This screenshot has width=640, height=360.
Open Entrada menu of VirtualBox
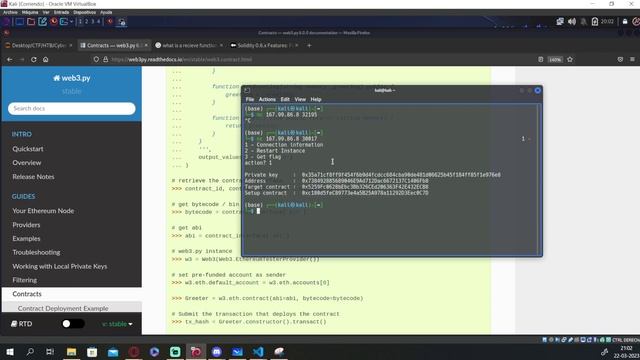click(x=61, y=12)
